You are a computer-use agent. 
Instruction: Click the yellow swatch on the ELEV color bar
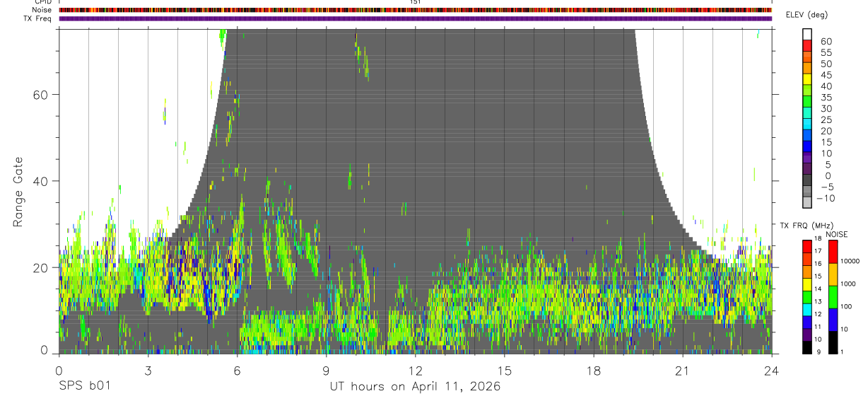pos(807,79)
